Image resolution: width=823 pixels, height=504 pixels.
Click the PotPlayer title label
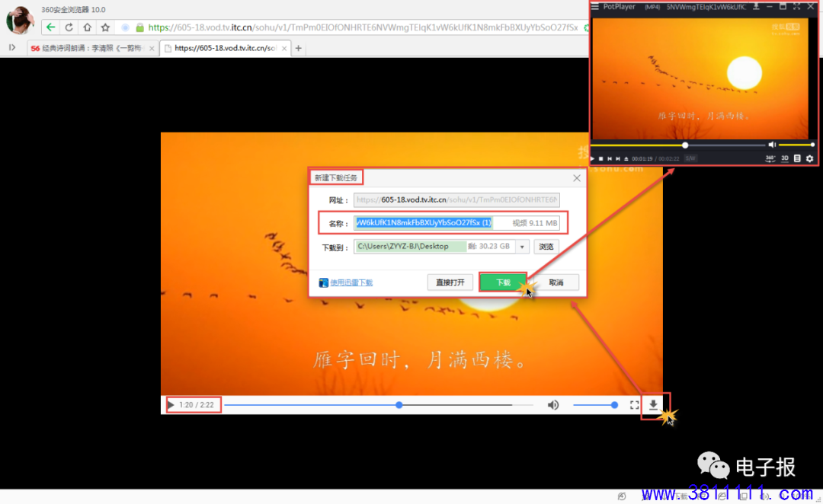tap(620, 7)
